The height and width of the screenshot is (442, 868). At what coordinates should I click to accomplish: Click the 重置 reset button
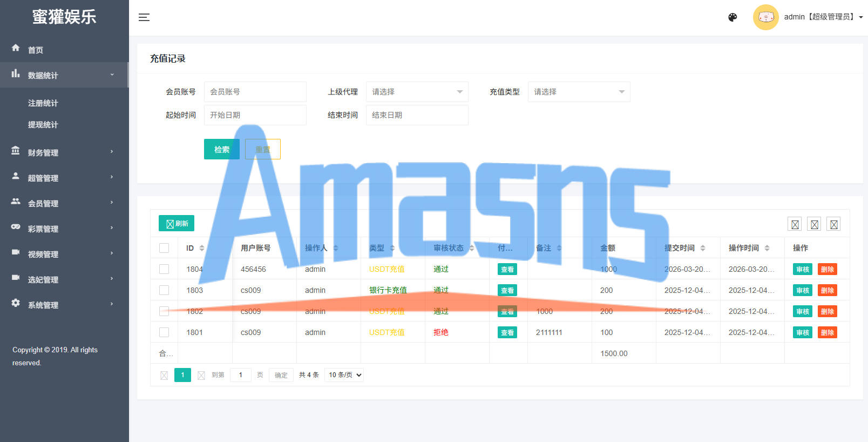tap(263, 149)
